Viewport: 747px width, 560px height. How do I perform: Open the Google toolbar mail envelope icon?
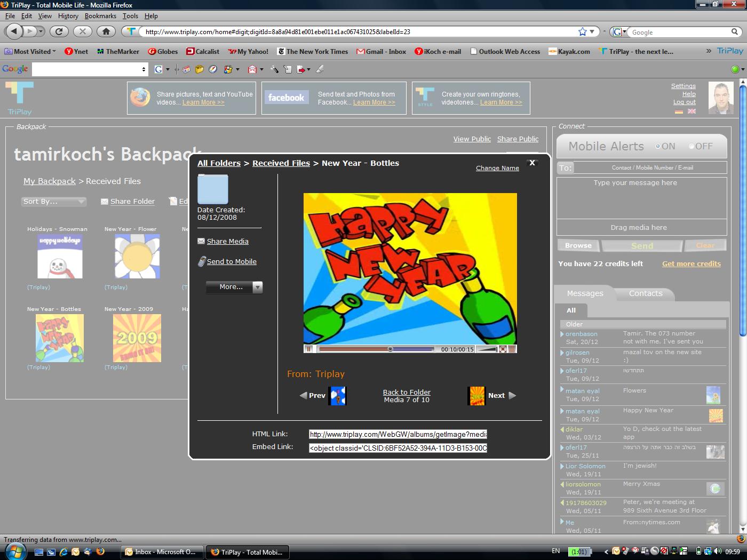tap(252, 69)
